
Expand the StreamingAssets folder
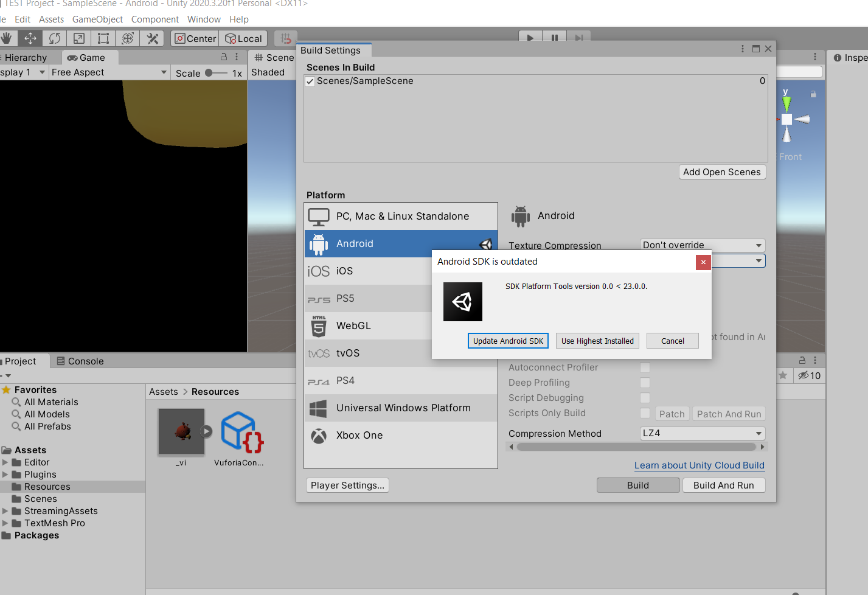coord(5,511)
